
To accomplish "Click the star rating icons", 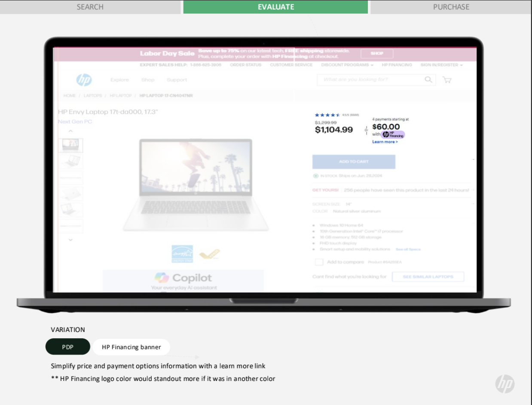I will coord(327,115).
